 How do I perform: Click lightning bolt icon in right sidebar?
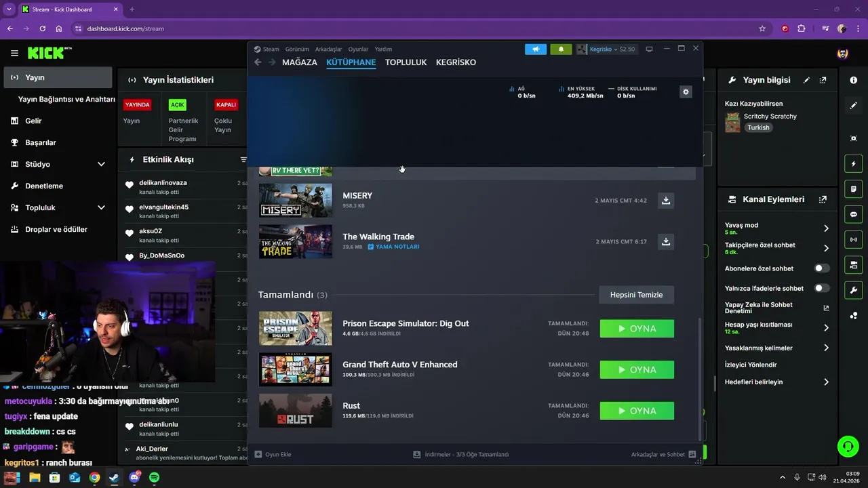pos(854,164)
